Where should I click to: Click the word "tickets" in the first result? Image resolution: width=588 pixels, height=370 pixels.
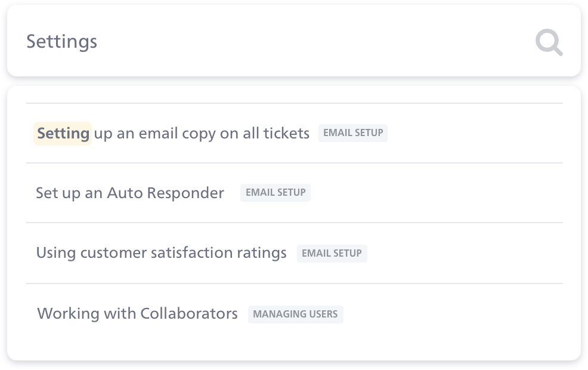pos(286,133)
